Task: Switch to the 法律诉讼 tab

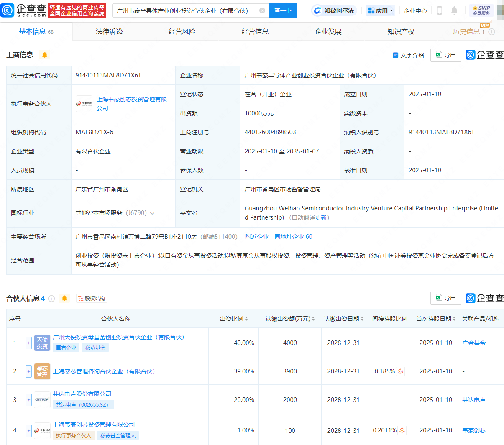Action: click(x=109, y=32)
